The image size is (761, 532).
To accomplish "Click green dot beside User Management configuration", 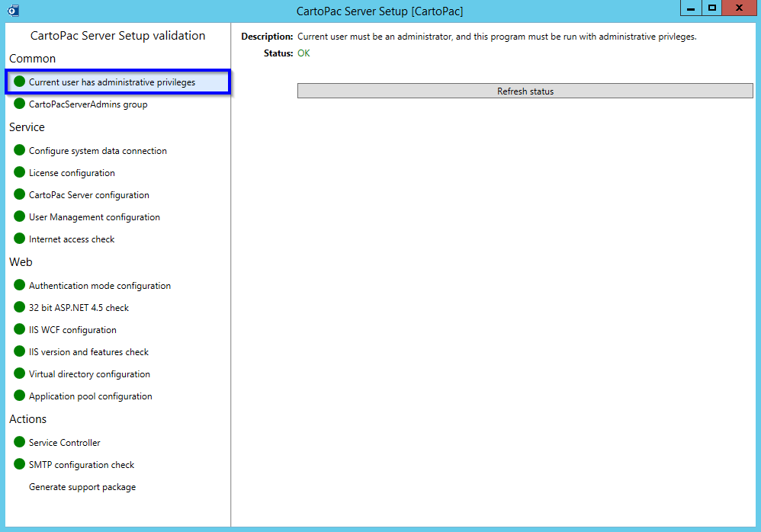I will click(19, 216).
